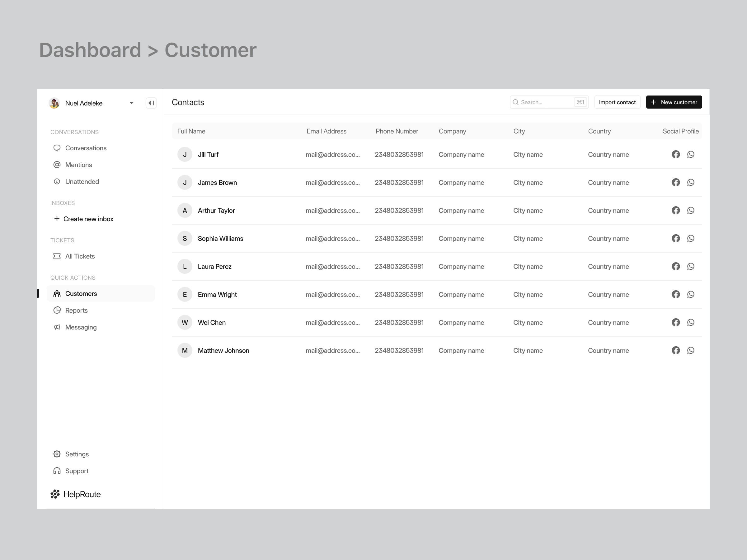747x560 pixels.
Task: Open Settings from the sidebar
Action: 77,454
